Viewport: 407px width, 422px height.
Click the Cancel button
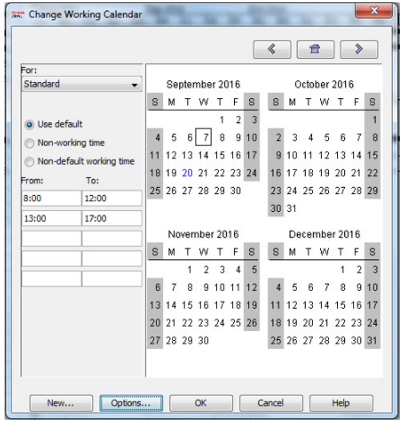click(x=271, y=403)
